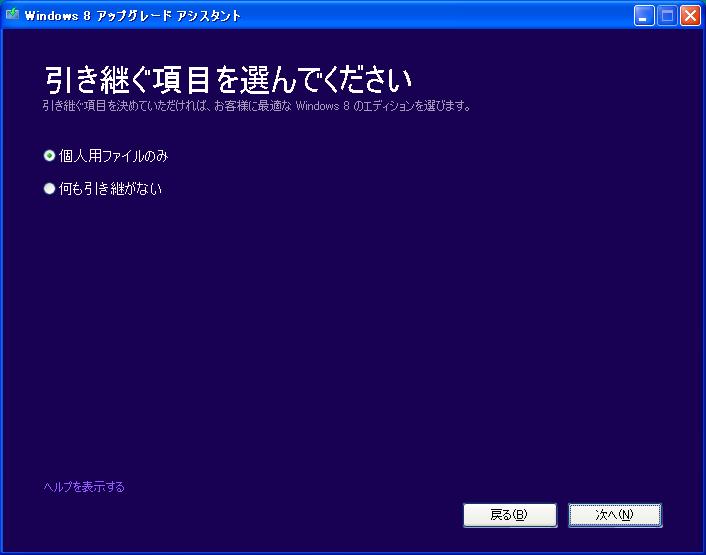
Task: Go back with the 戻る(B) button
Action: coord(510,514)
